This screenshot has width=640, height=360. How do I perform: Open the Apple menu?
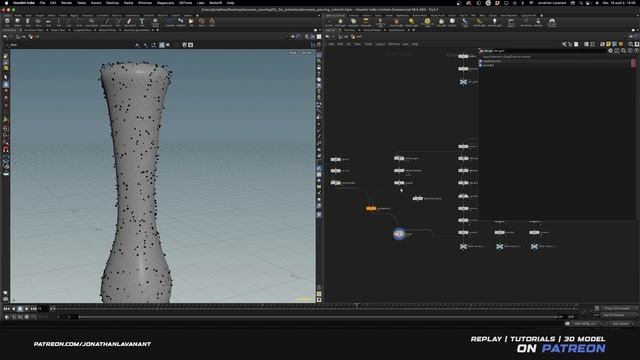7,3
